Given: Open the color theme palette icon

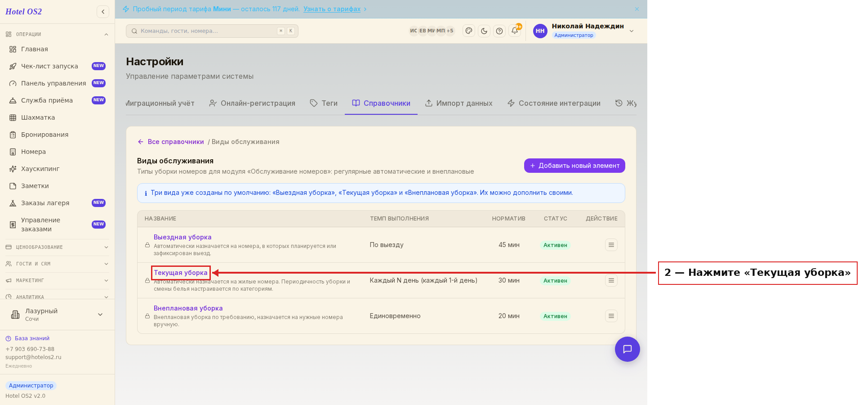Looking at the screenshot, I should coord(469,31).
